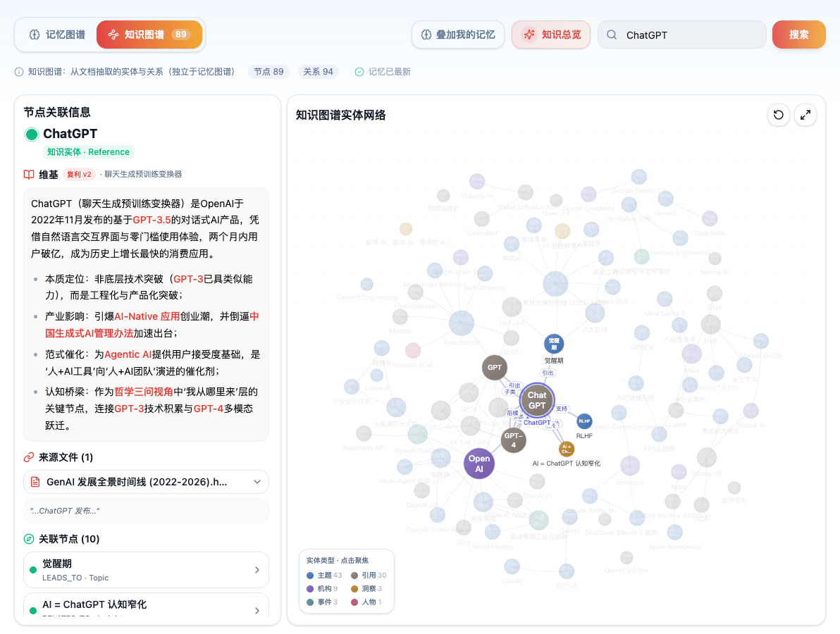Image resolution: width=840 pixels, height=634 pixels.
Task: Click the 89 count badge on 知识图谱 tab
Action: [x=181, y=35]
